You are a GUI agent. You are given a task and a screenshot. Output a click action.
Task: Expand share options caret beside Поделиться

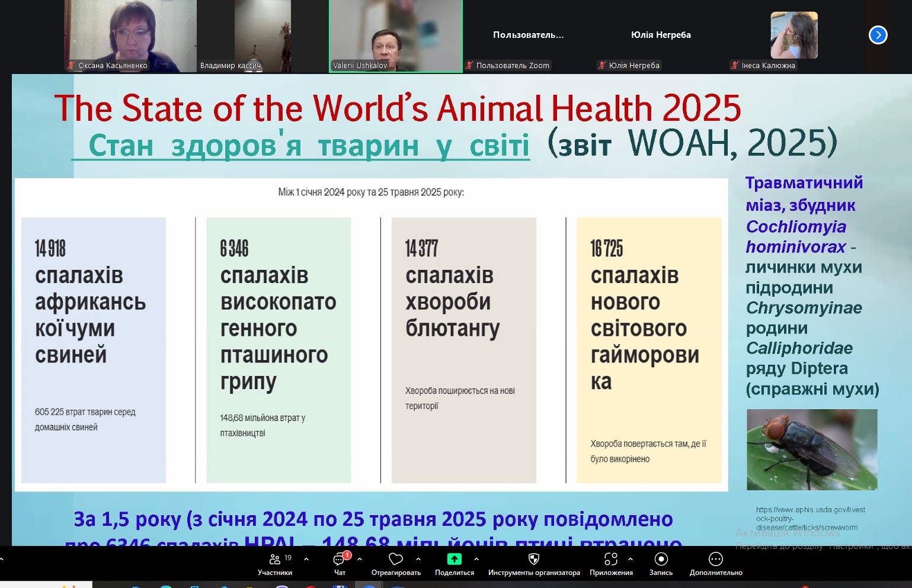[x=476, y=559]
